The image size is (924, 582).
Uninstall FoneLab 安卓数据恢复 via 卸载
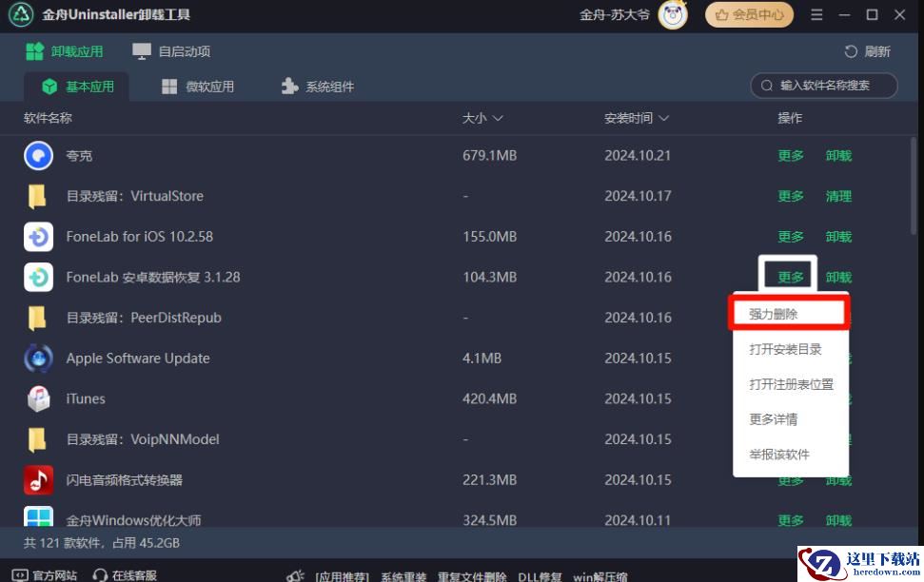(x=838, y=278)
